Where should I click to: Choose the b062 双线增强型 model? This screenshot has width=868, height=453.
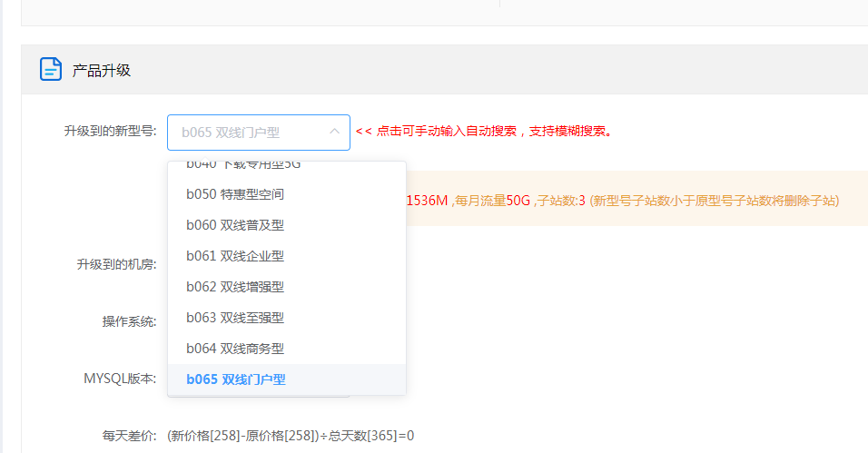click(235, 287)
